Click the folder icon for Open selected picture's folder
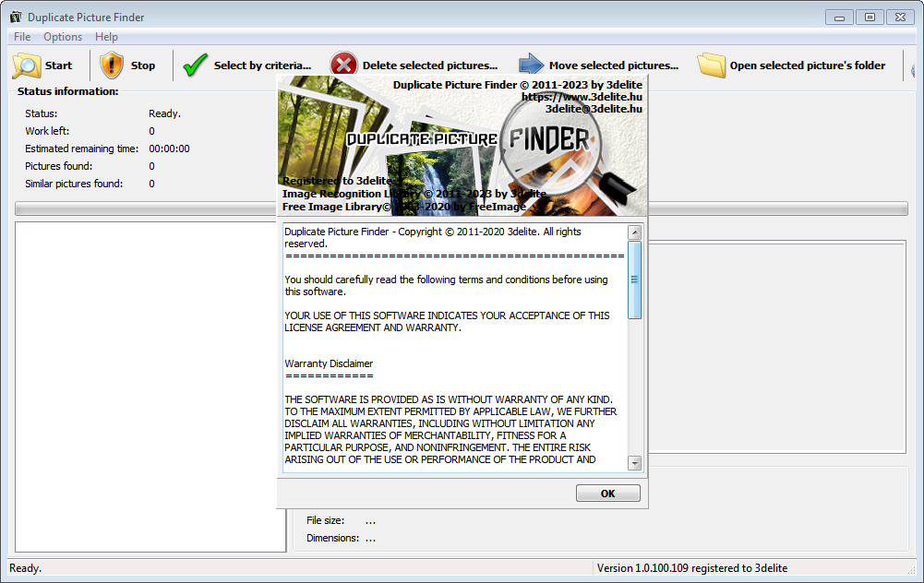Image resolution: width=924 pixels, height=583 pixels. click(x=712, y=65)
